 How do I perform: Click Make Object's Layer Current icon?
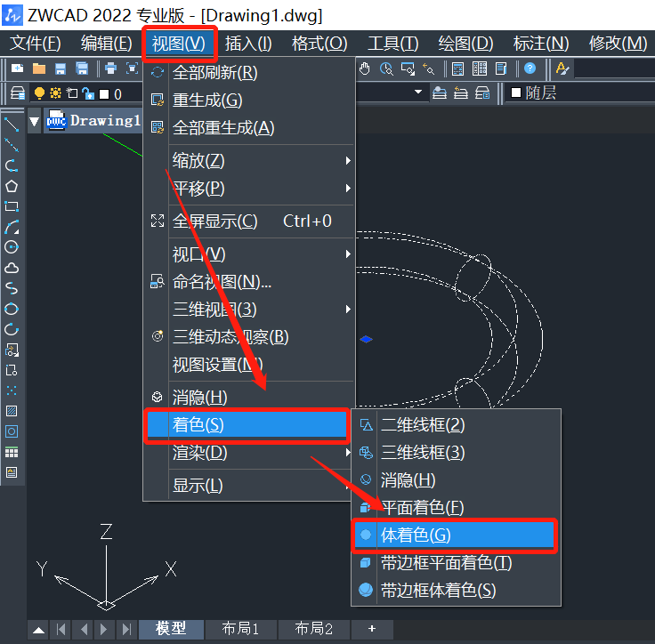coord(440,93)
